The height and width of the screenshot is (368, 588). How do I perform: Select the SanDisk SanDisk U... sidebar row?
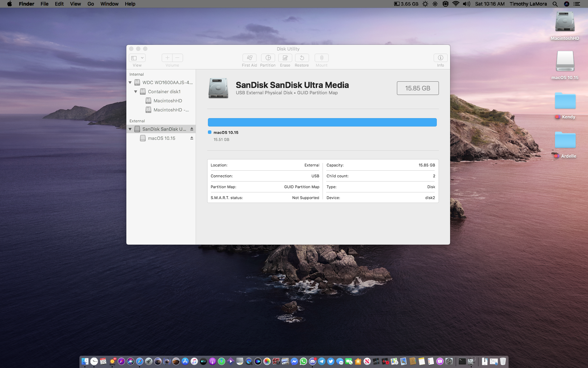coord(161,129)
